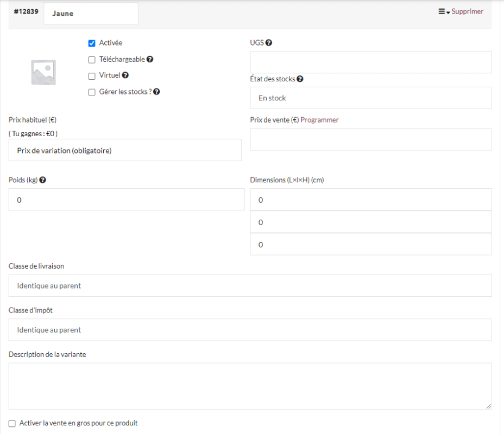Enable the Virtuel checkbox
This screenshot has height=434, width=504.
pos(92,76)
